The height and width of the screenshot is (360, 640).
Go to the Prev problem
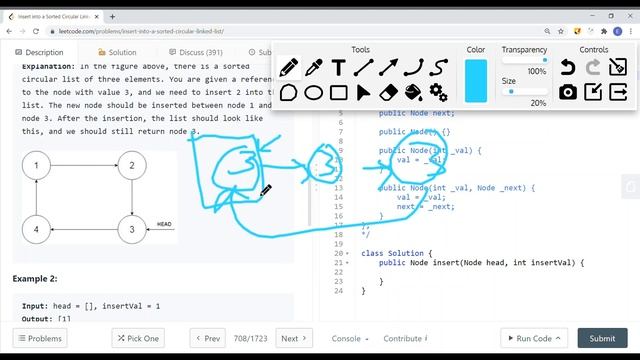(208, 338)
